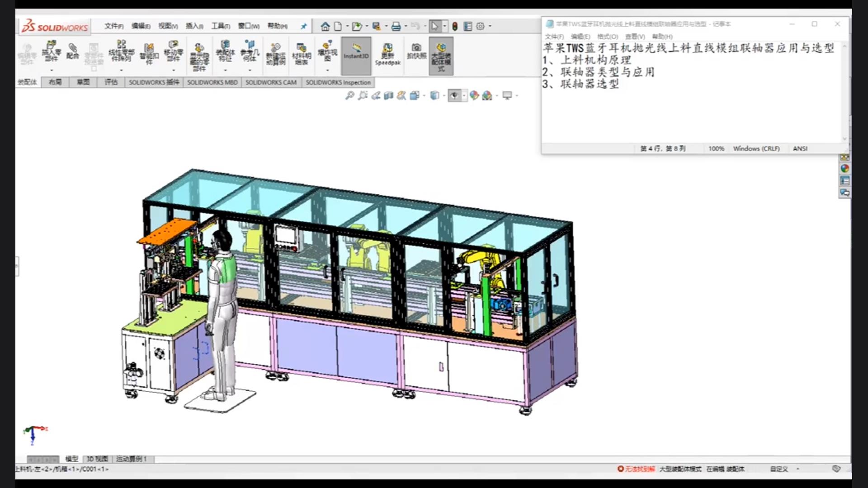Open Notepad 格式(O) menu
Image resolution: width=868 pixels, height=488 pixels.
pyautogui.click(x=608, y=37)
